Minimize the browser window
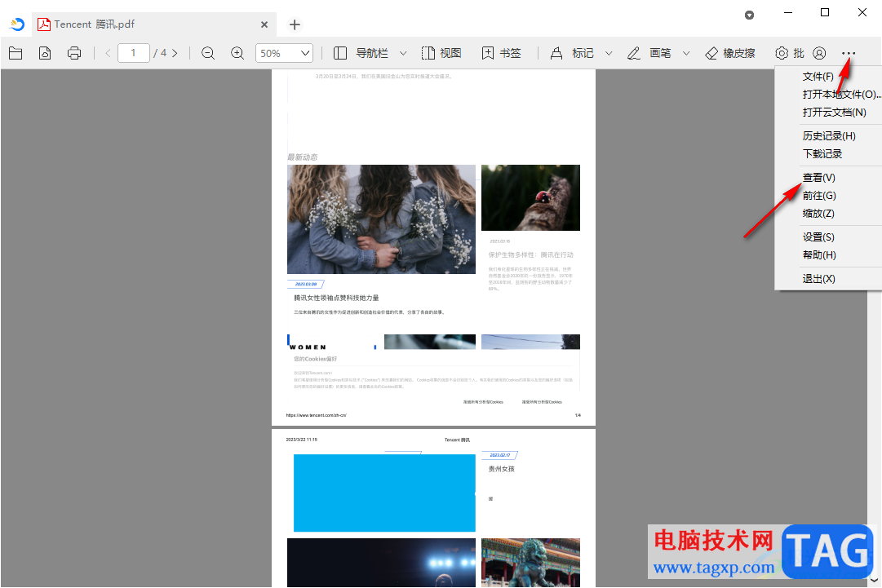 click(788, 12)
